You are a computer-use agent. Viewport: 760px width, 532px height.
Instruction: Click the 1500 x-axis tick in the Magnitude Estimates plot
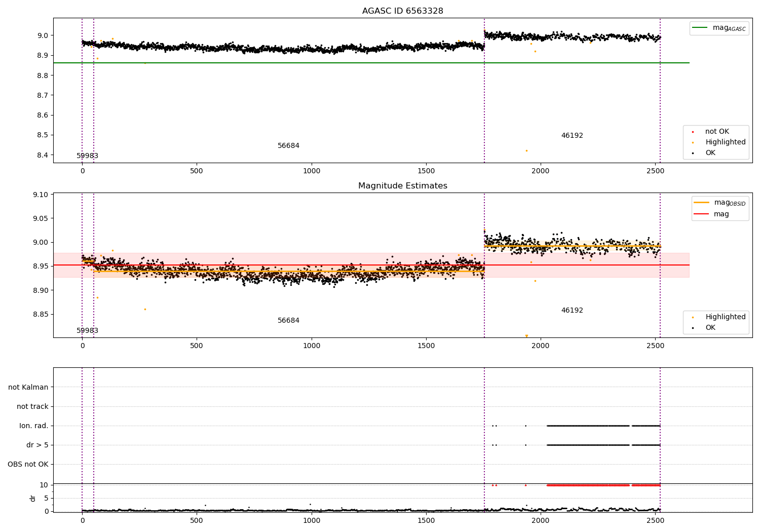pos(426,346)
